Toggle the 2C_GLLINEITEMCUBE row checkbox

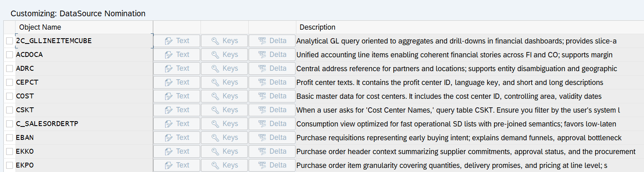coord(9,41)
